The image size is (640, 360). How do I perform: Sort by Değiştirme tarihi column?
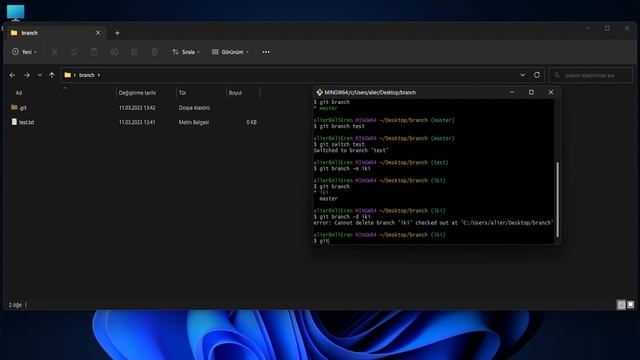pyautogui.click(x=137, y=93)
